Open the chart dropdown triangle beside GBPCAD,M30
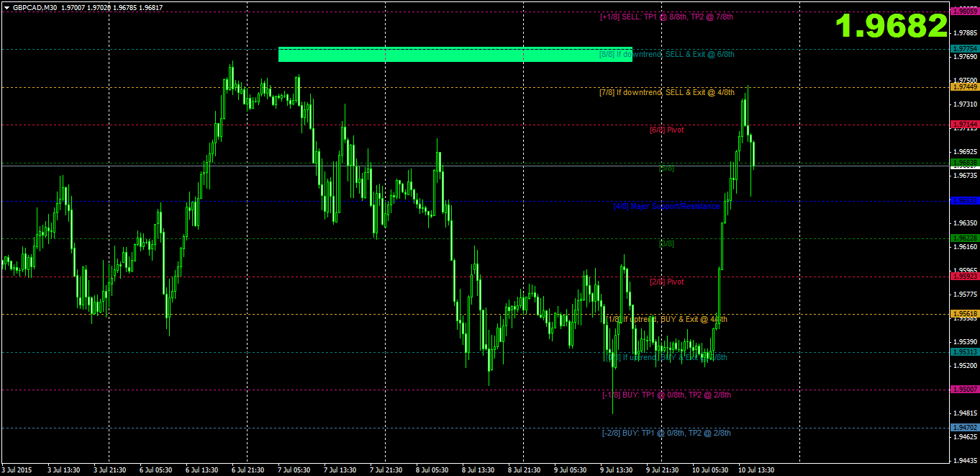980x476 pixels. tap(6, 7)
